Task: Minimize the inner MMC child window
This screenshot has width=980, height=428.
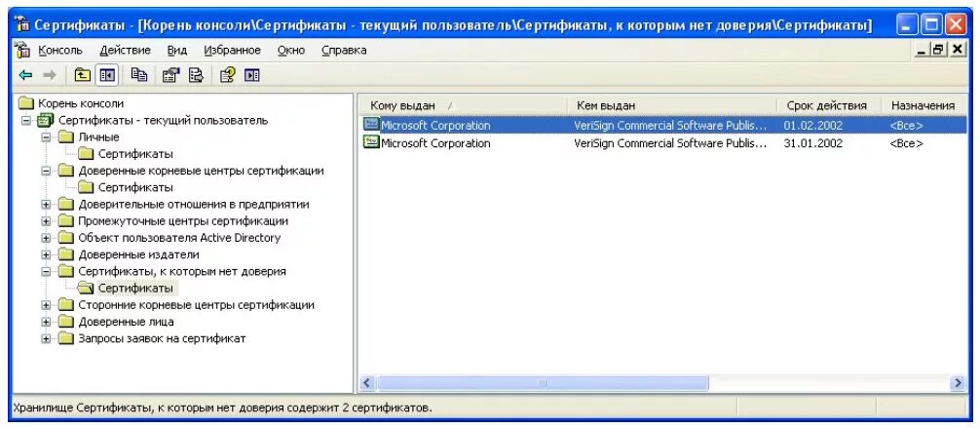Action: click(923, 50)
